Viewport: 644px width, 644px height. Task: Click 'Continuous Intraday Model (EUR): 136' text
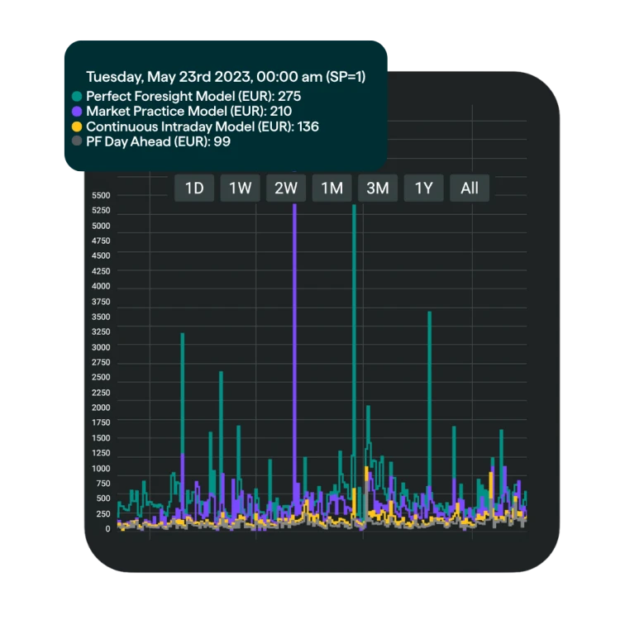point(203,126)
